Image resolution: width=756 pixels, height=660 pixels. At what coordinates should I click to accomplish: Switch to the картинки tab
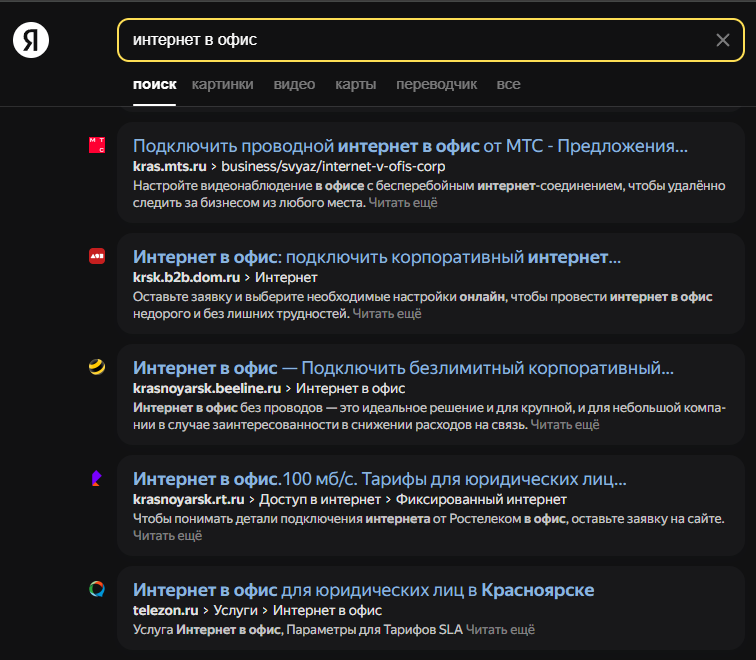click(223, 85)
